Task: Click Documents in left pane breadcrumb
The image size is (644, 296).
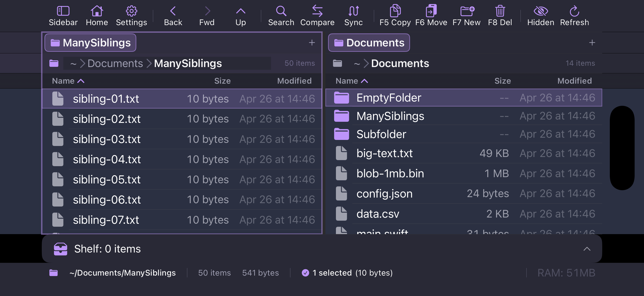Action: [115, 63]
